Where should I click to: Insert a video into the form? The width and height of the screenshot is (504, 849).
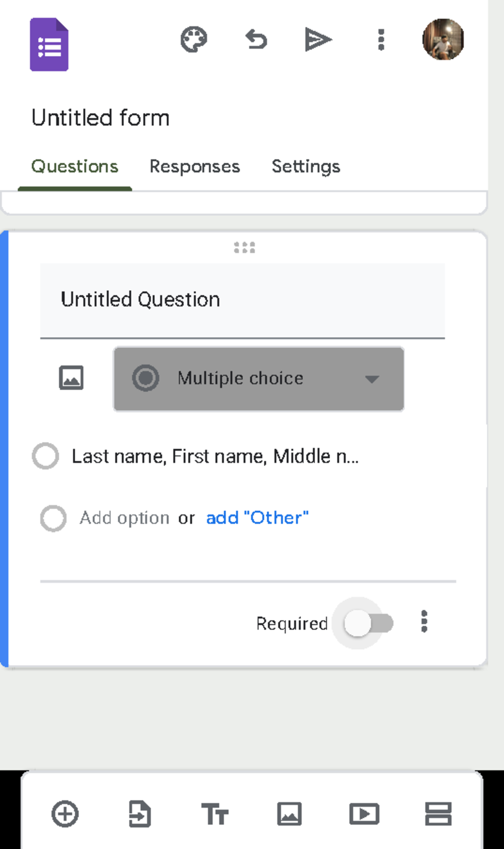pyautogui.click(x=365, y=814)
